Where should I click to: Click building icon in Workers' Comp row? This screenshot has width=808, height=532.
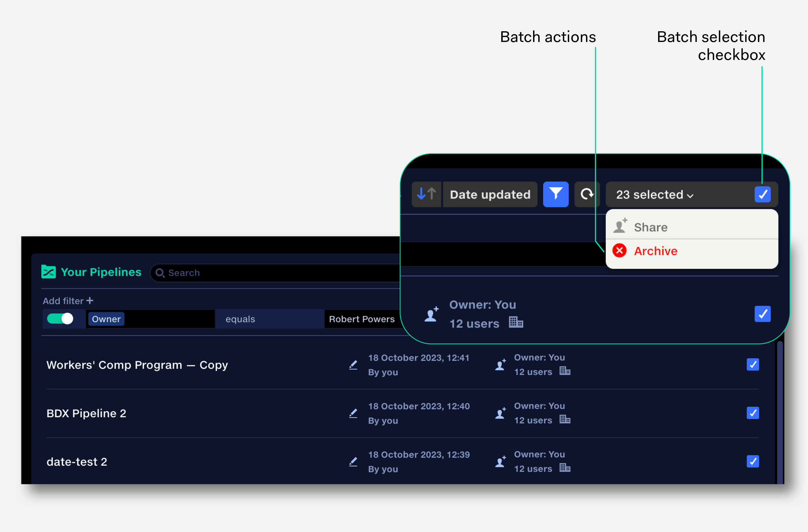[x=565, y=370]
